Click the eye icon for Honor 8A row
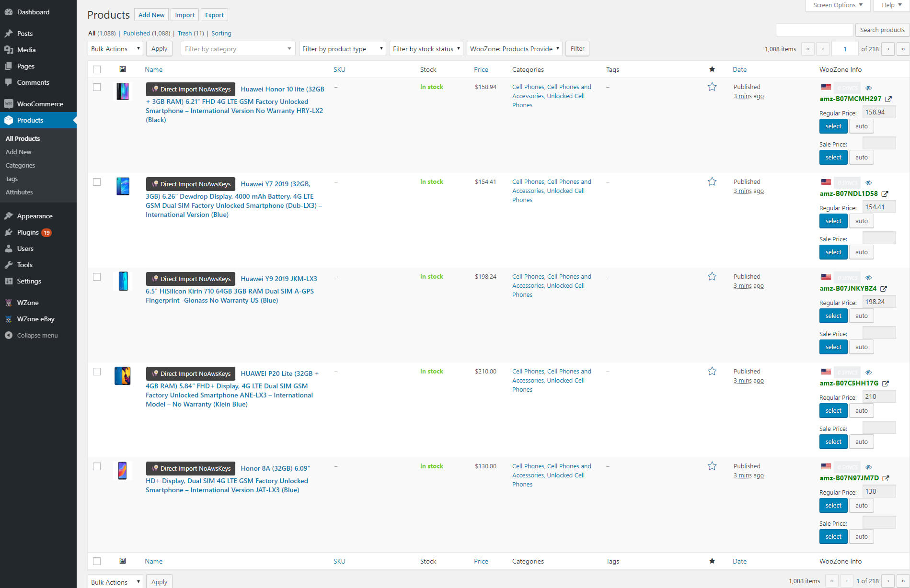The image size is (910, 588). pos(868,467)
